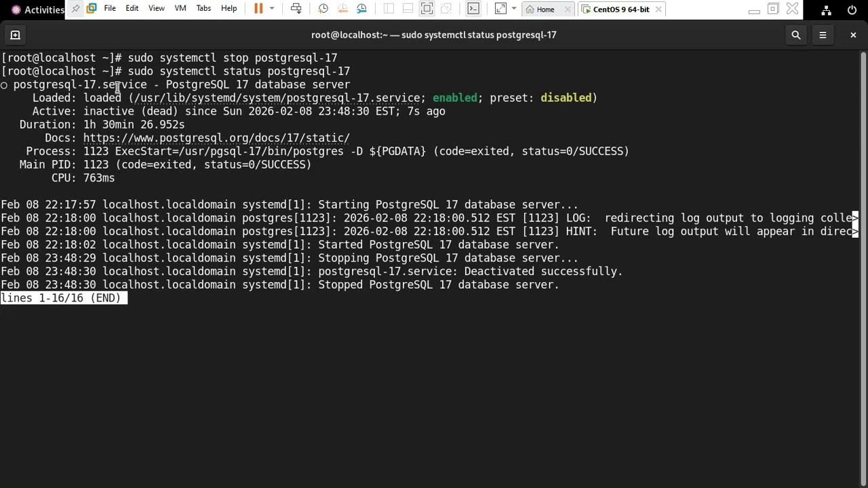Click 'inactive (dead)' status text
Screen dimensions: 868x488
[130, 111]
